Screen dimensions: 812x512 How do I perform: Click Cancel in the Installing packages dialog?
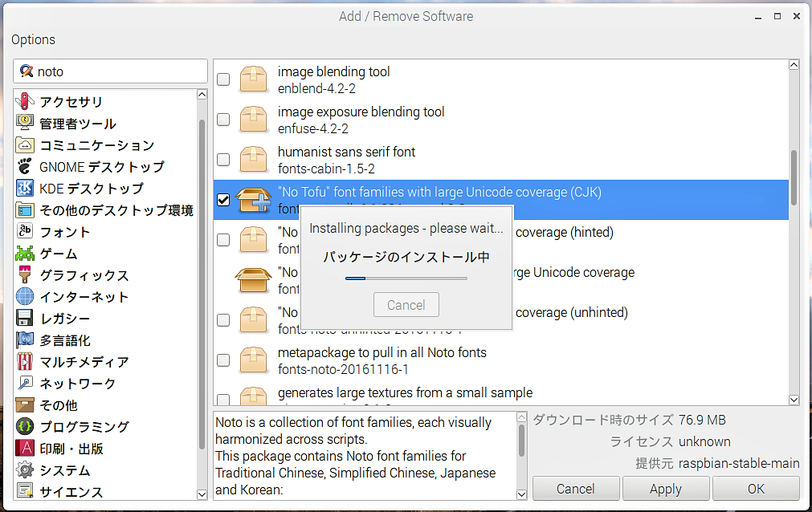[406, 305]
